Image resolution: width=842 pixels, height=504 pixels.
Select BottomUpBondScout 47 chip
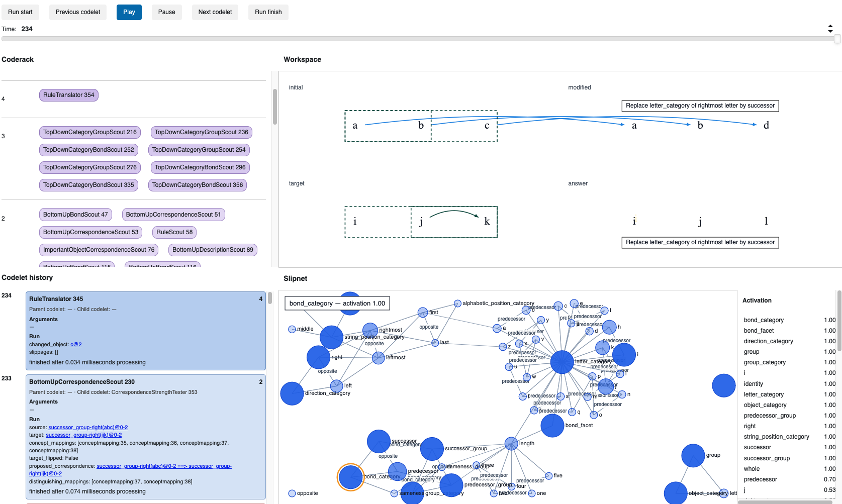coord(75,215)
